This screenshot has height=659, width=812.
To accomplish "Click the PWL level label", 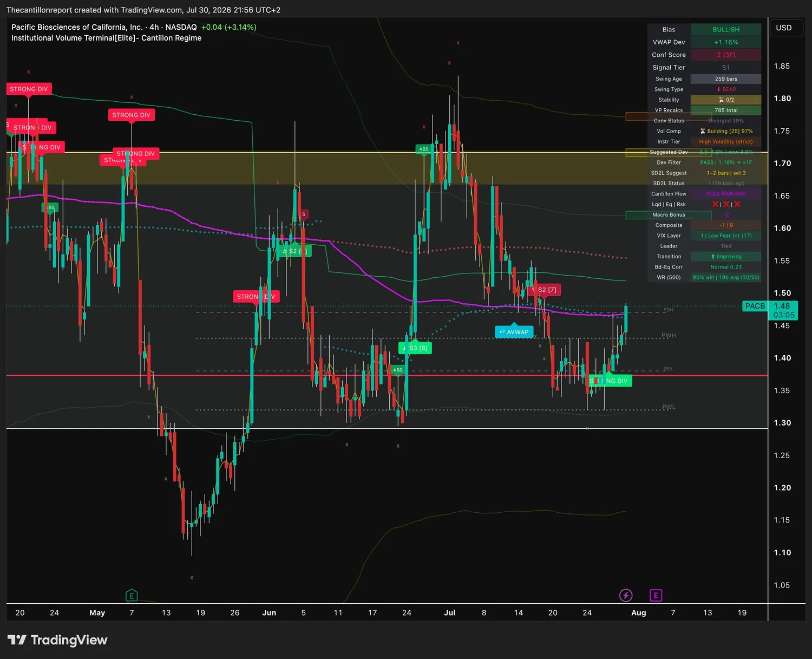I will pyautogui.click(x=669, y=407).
